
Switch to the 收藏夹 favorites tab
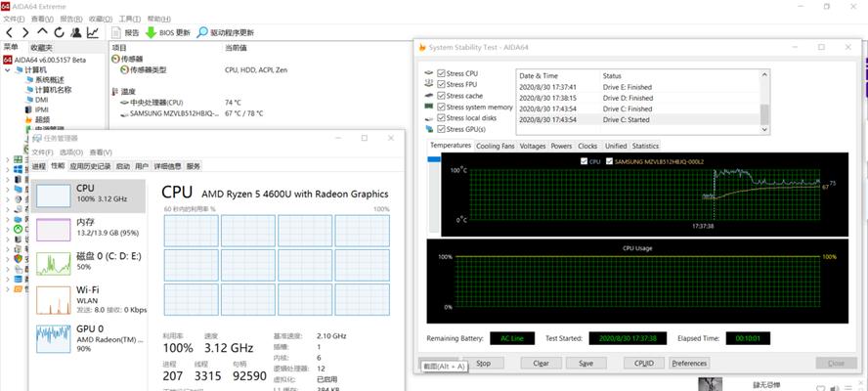coord(41,48)
